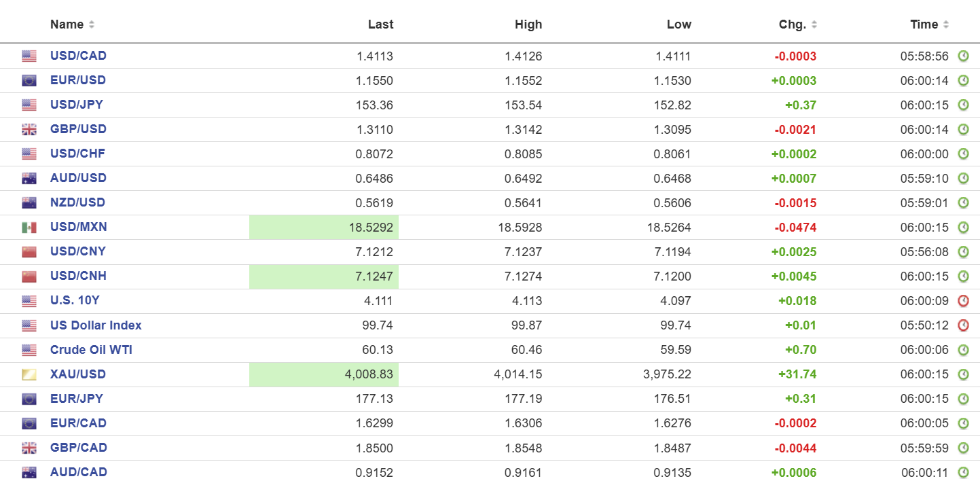Screen dimensions: 980x483
Task: Sort table by the Time column arrows
Action: pos(946,25)
